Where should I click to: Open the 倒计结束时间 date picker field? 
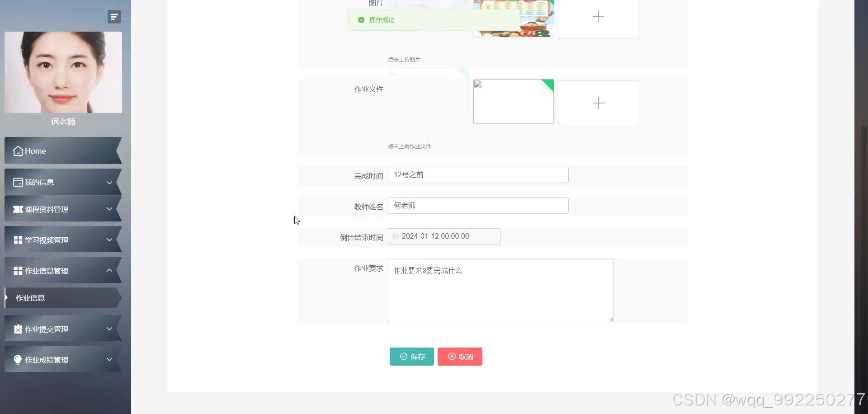[444, 236]
